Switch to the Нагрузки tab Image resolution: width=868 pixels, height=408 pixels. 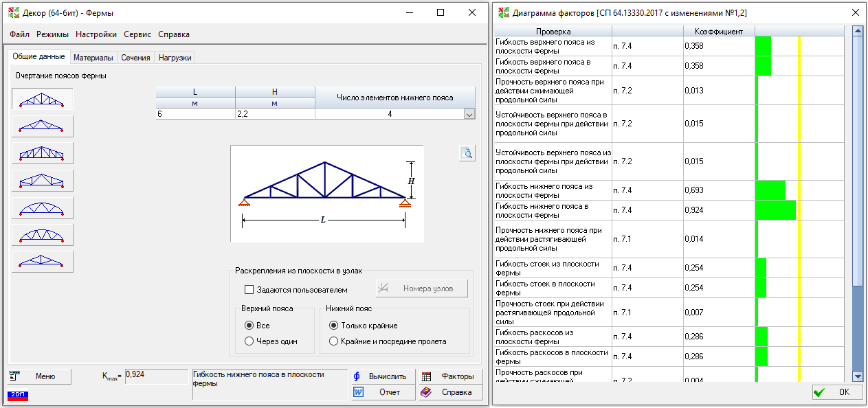(x=175, y=58)
